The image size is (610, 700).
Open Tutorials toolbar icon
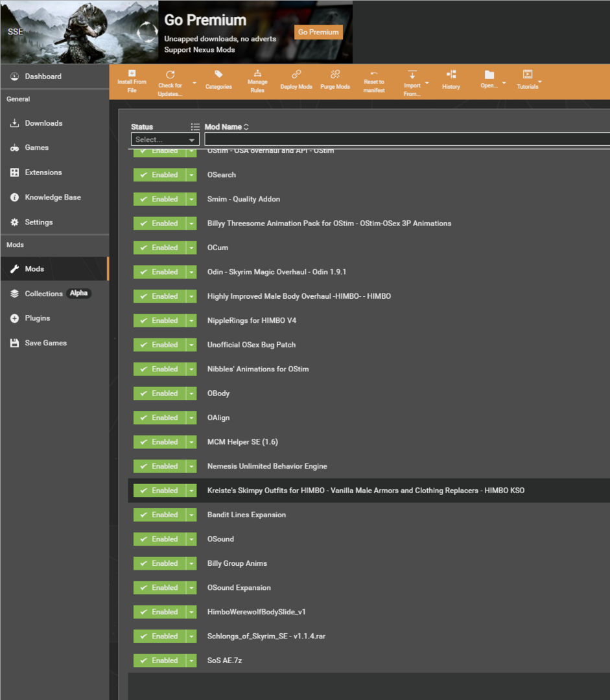pyautogui.click(x=528, y=74)
